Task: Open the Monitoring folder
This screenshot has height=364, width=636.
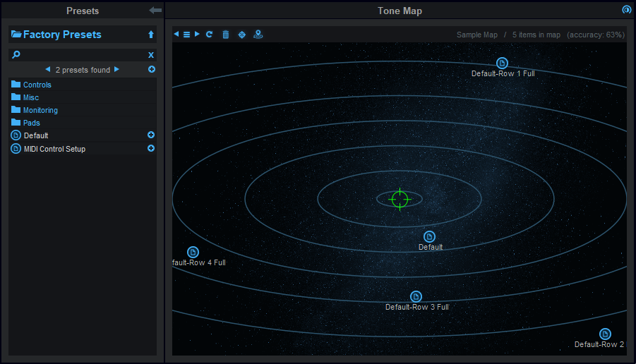Action: [x=40, y=110]
